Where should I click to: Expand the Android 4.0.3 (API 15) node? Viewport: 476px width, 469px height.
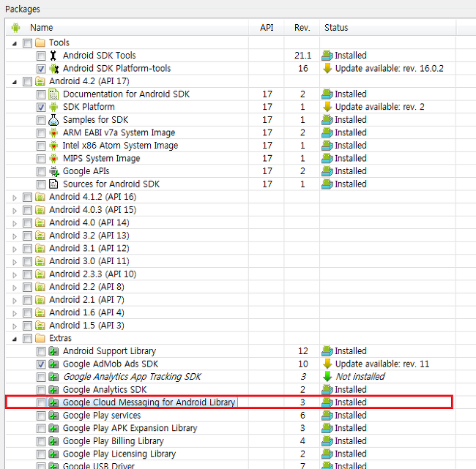tap(14, 211)
